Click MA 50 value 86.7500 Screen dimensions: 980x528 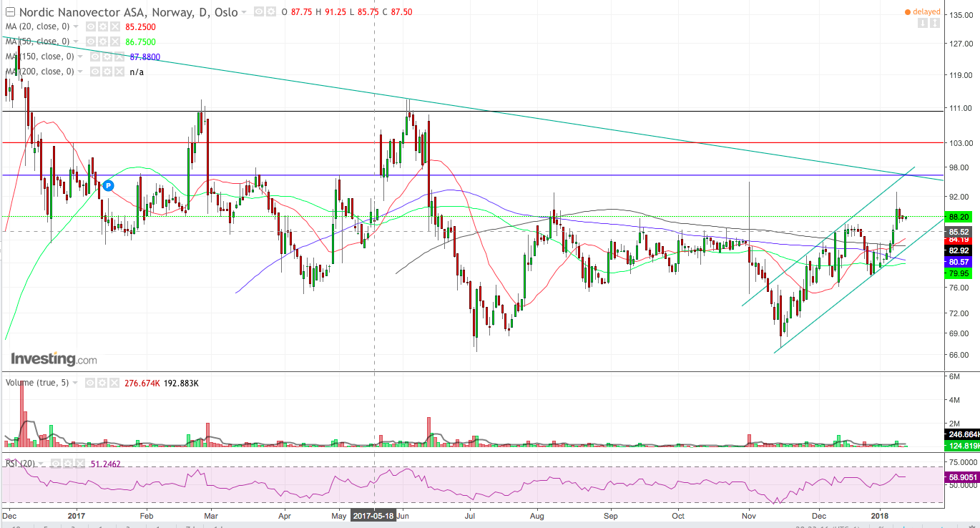[140, 41]
